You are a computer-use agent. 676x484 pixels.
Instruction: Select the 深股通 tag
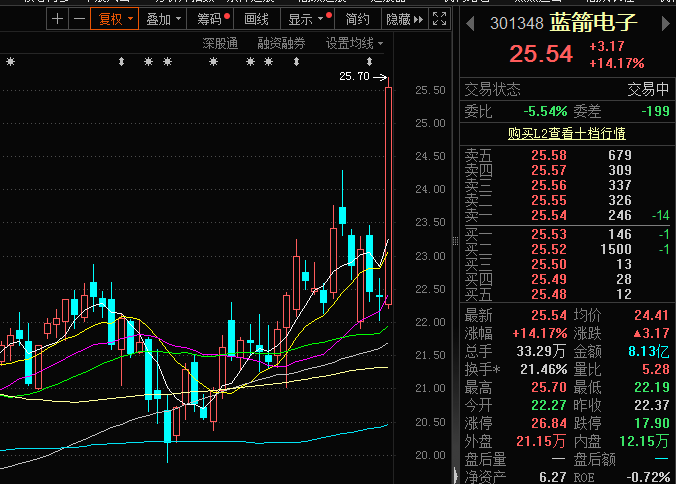[220, 43]
